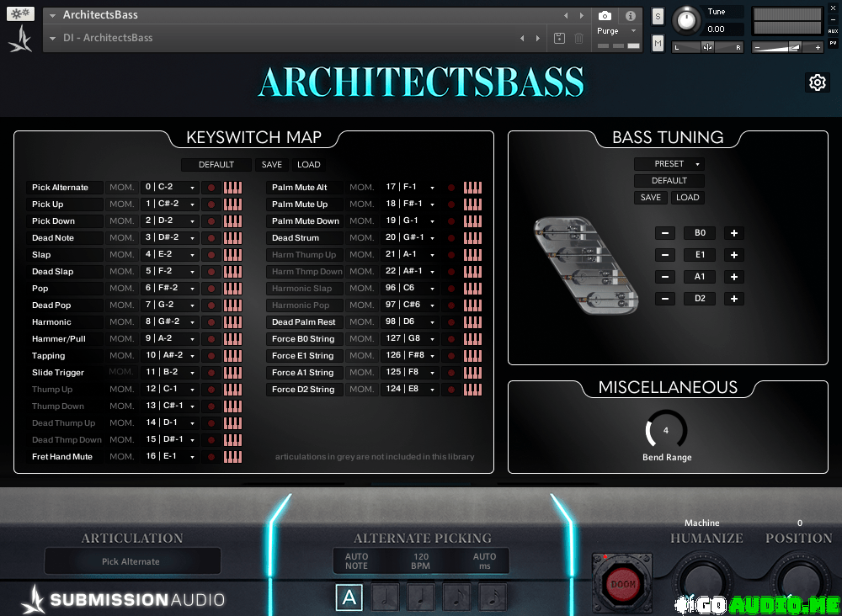Click the Keyswitch Map LOAD button

(x=309, y=165)
